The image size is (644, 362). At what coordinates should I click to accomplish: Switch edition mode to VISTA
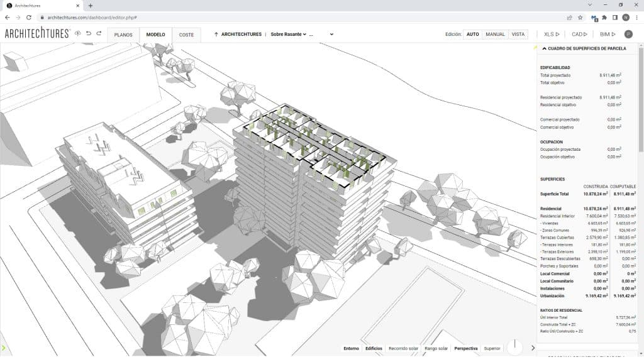(x=518, y=35)
